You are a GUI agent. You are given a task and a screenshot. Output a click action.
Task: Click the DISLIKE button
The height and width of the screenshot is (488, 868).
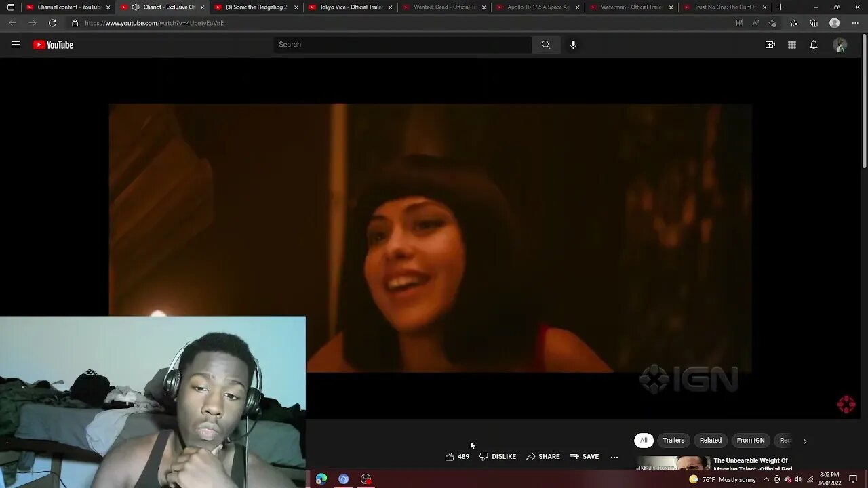[x=498, y=457]
